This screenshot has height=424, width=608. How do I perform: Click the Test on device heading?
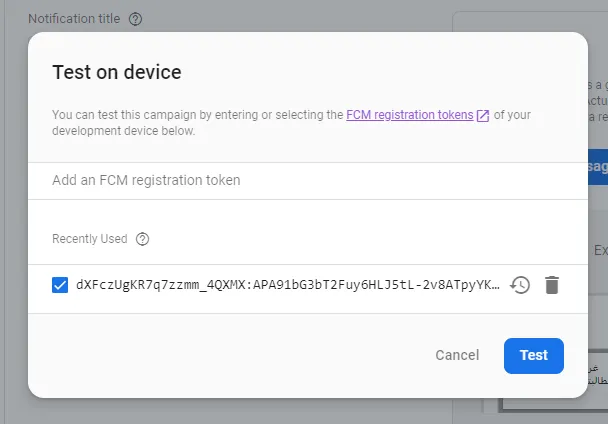click(x=117, y=72)
